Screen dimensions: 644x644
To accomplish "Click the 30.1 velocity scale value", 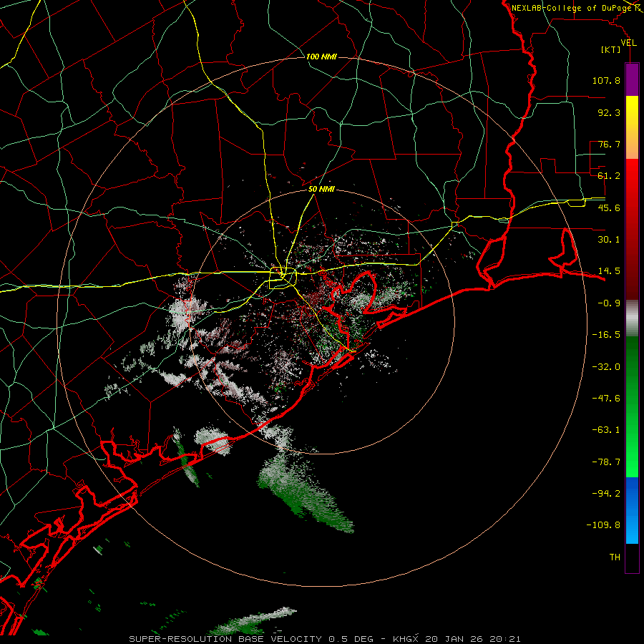I will (609, 240).
